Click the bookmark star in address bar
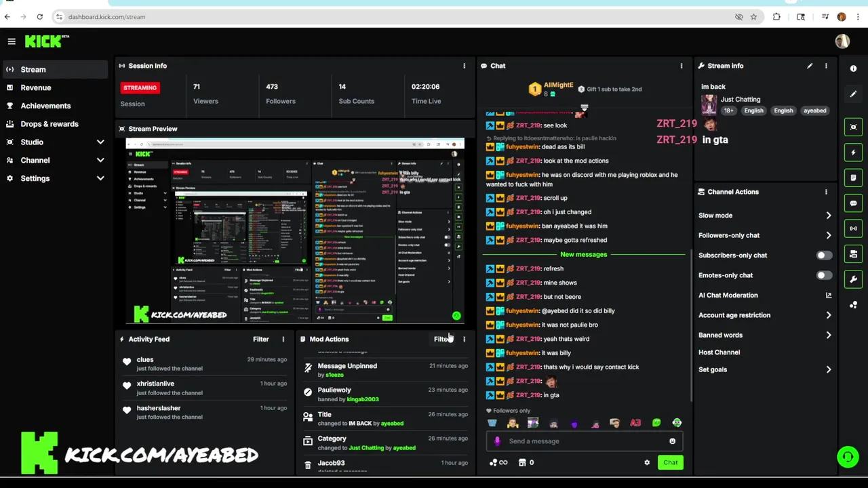 [x=753, y=17]
